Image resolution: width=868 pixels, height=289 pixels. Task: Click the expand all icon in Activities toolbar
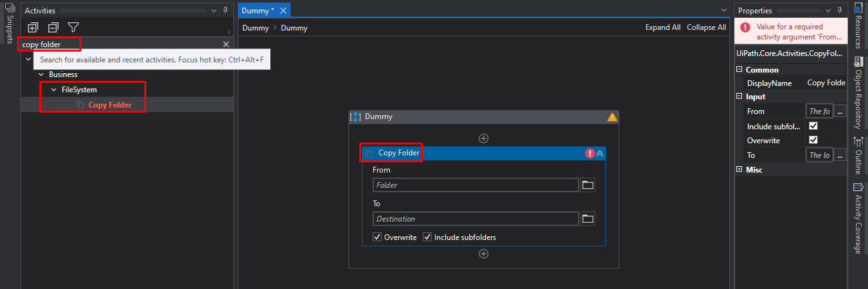33,27
